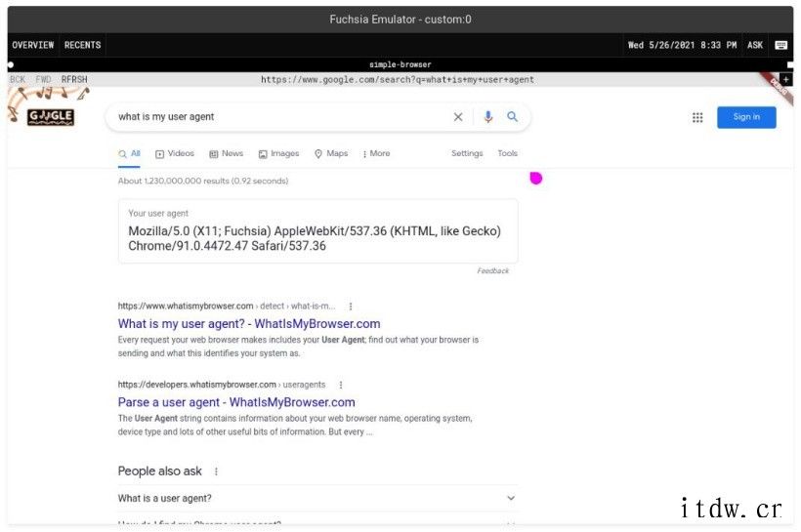Image resolution: width=801 pixels, height=532 pixels.
Task: Open RECENTS in Fuchsia shell
Action: pos(83,45)
